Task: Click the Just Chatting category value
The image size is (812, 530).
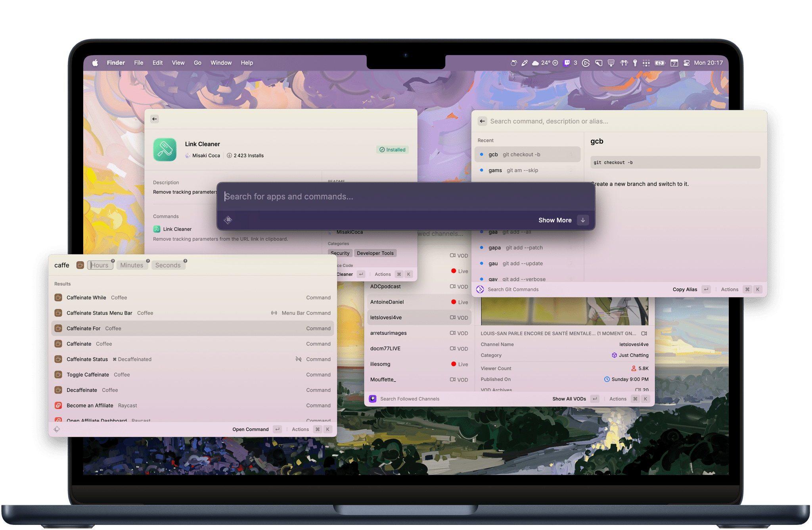Action: [630, 355]
